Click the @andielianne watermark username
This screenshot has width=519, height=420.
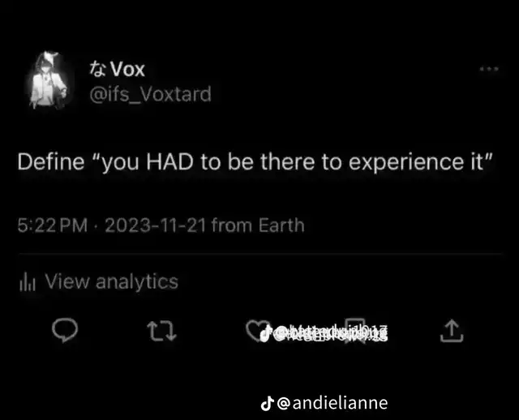tap(332, 402)
